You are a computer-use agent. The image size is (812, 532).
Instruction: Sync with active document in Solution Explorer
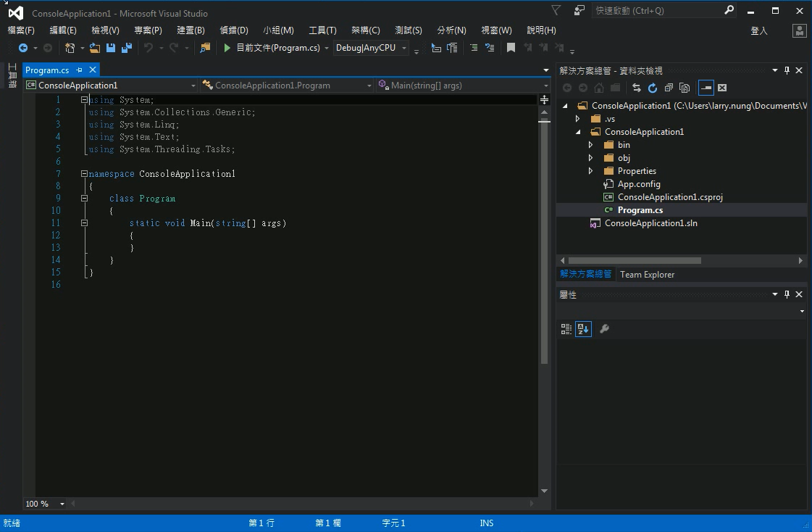point(637,88)
